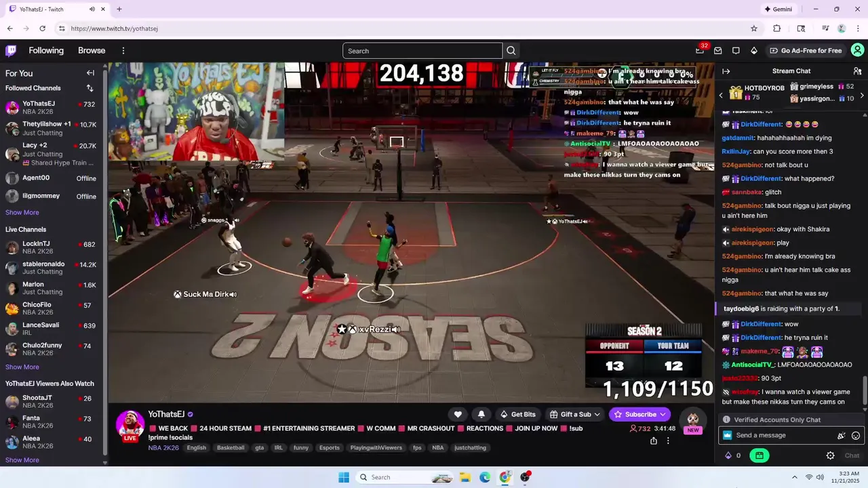Select the Basketball tag
Screen dimensions: 868x488
231,448
